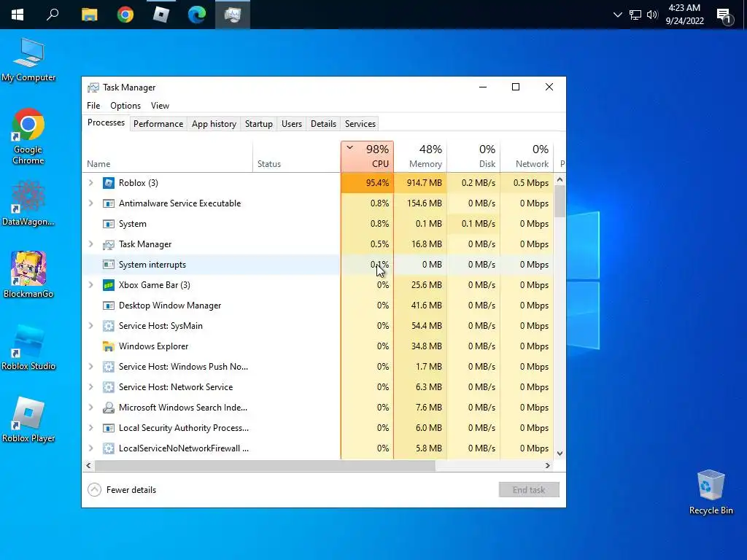Switch to the Users tab
747x560 pixels.
click(292, 124)
